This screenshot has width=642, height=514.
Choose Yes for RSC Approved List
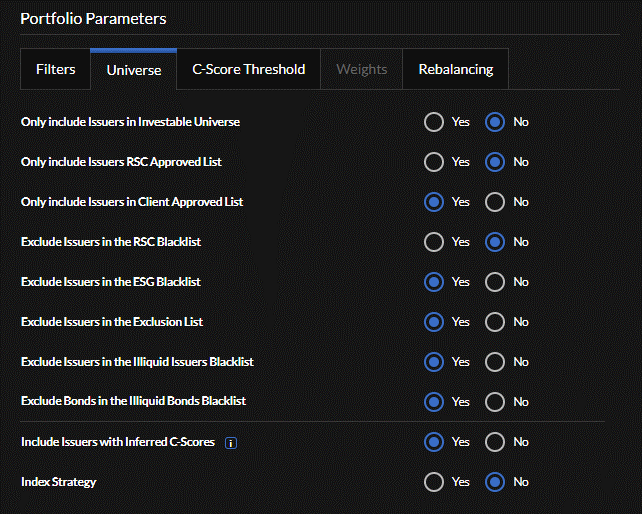(434, 162)
